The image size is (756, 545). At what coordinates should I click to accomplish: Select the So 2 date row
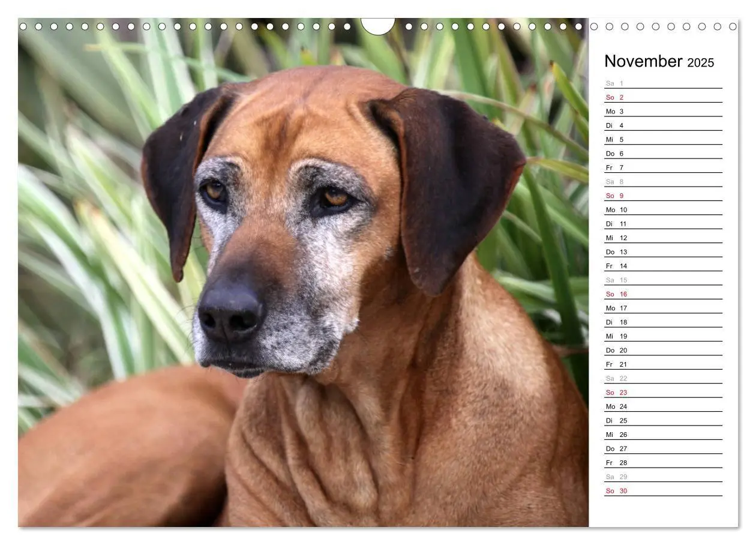point(663,97)
